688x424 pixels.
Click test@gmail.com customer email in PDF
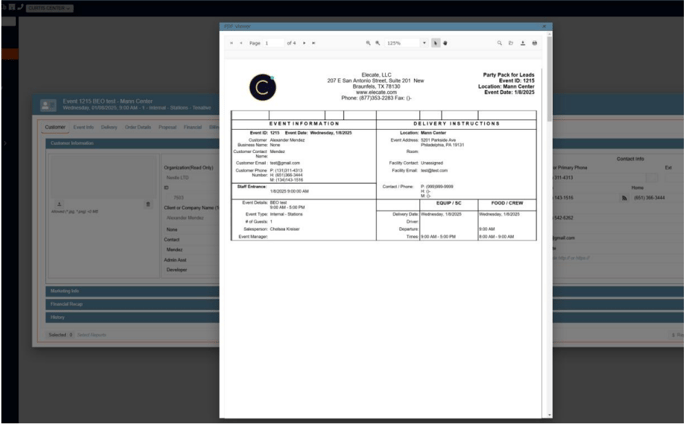point(285,163)
